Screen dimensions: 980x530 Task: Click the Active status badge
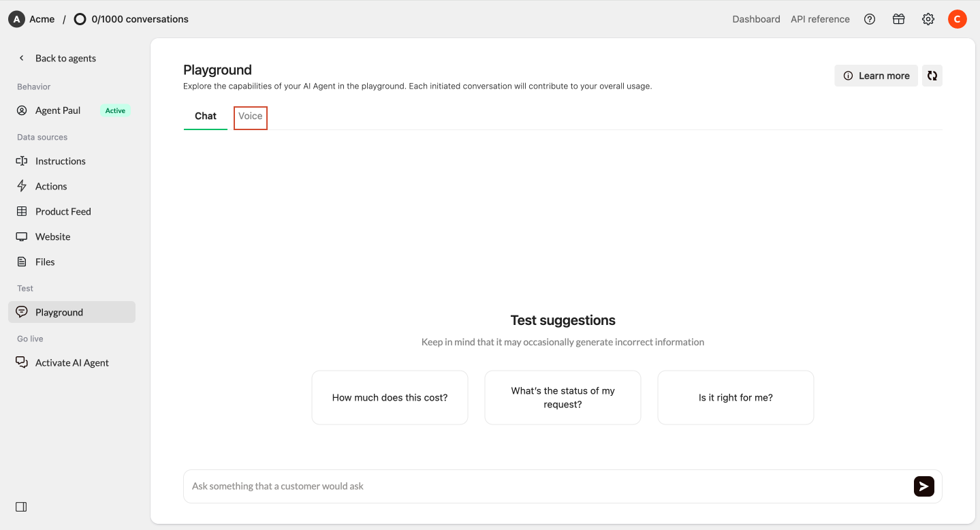[115, 110]
